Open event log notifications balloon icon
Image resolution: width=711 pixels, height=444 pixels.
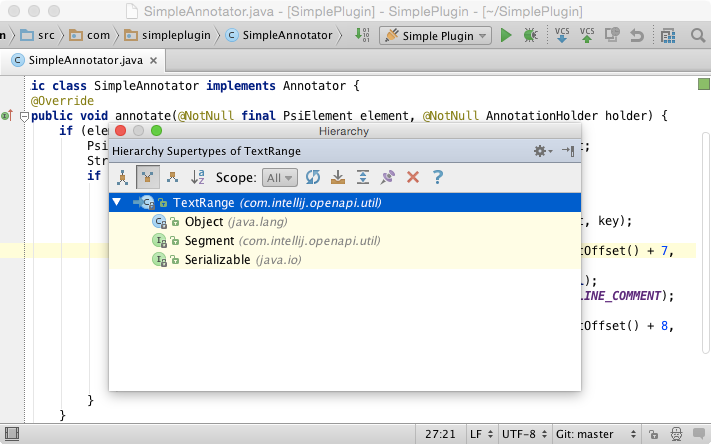coord(699,433)
